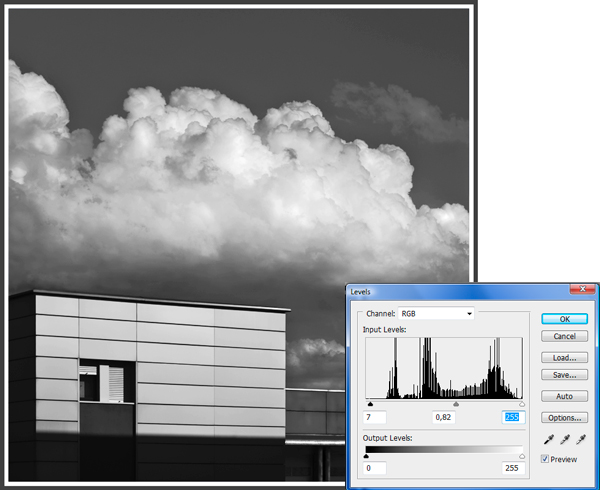The width and height of the screenshot is (600, 490).
Task: Select the black point eyedropper
Action: click(549, 439)
